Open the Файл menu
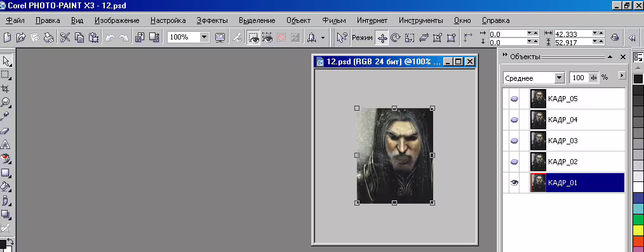The image size is (644, 252). 16,20
